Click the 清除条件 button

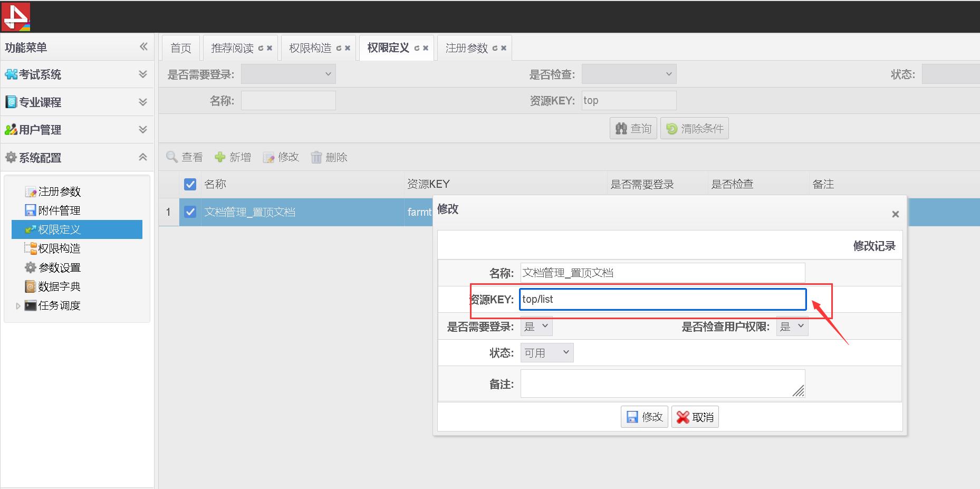(x=694, y=128)
